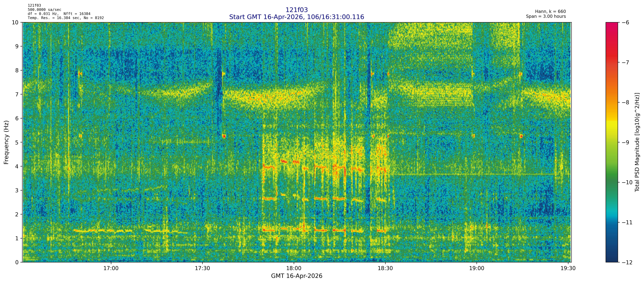644x283 pixels.
Task: Click the y-axis tick label 5
Action: [x=17, y=143]
